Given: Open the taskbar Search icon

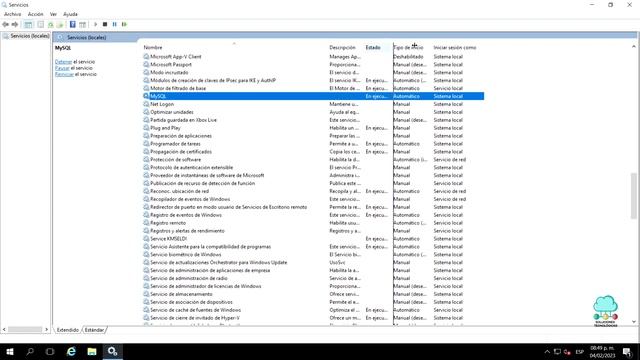Looking at the screenshot, I should pyautogui.click(x=30, y=351).
